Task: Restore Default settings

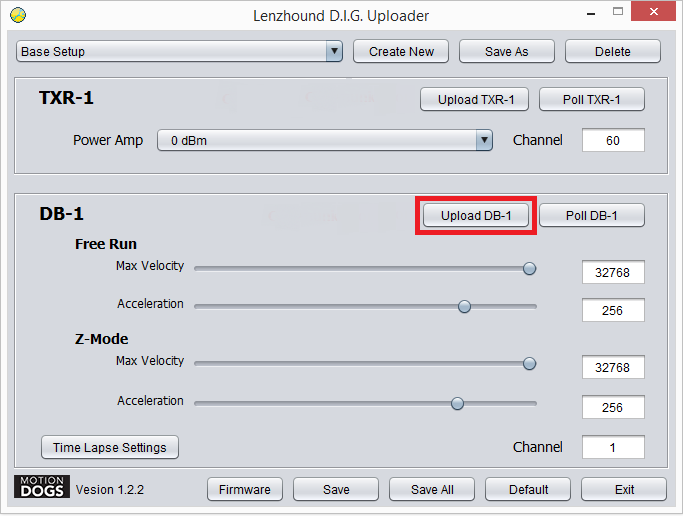Action: pyautogui.click(x=528, y=489)
